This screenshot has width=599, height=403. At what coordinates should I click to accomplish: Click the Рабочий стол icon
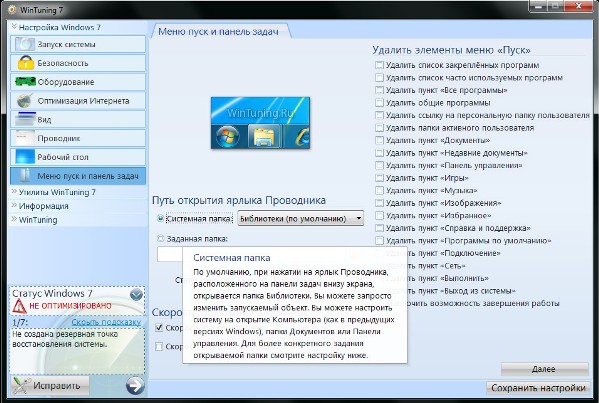pyautogui.click(x=25, y=157)
